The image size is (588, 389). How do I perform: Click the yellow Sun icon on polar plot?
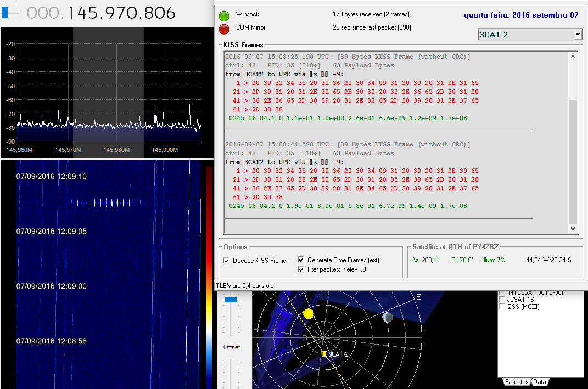(x=308, y=313)
